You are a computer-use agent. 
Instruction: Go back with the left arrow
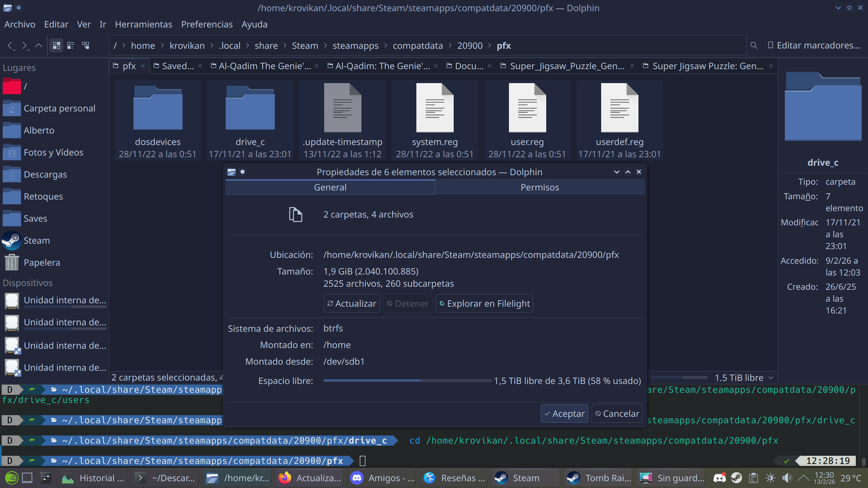11,45
